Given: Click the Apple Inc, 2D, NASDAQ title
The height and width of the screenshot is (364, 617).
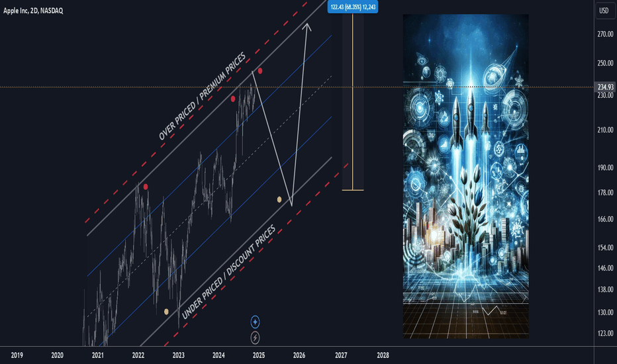Looking at the screenshot, I should pos(33,11).
